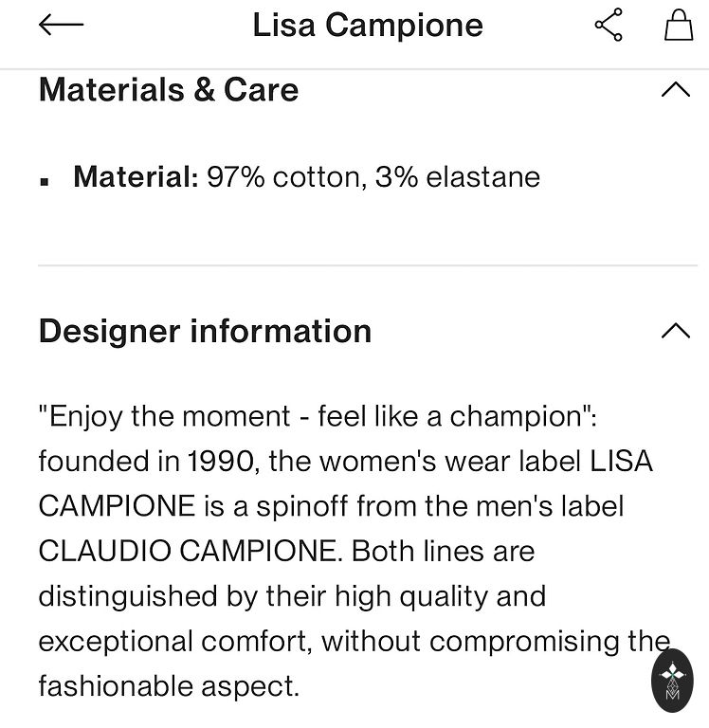Click the bullet point before Material

pos(45,179)
